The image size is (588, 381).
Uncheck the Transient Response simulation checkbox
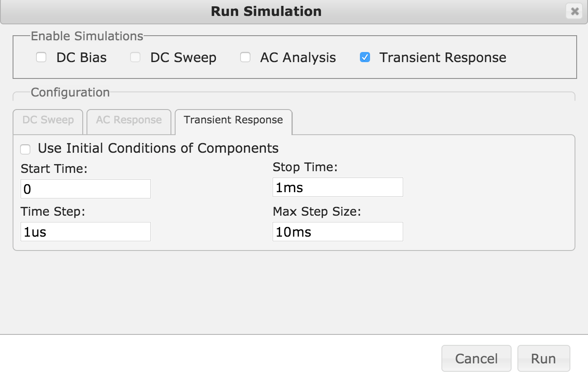pyautogui.click(x=365, y=57)
